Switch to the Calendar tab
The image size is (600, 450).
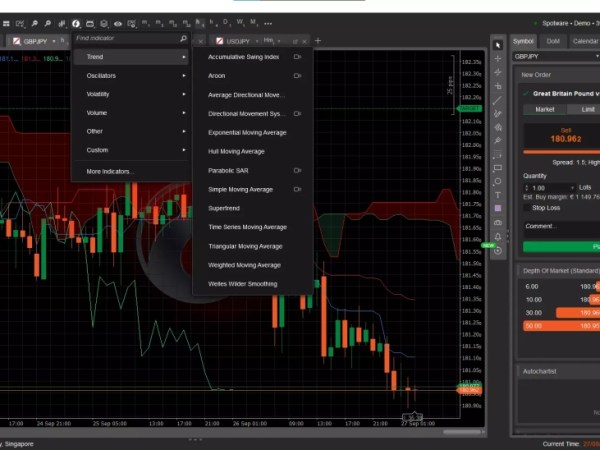(x=585, y=41)
